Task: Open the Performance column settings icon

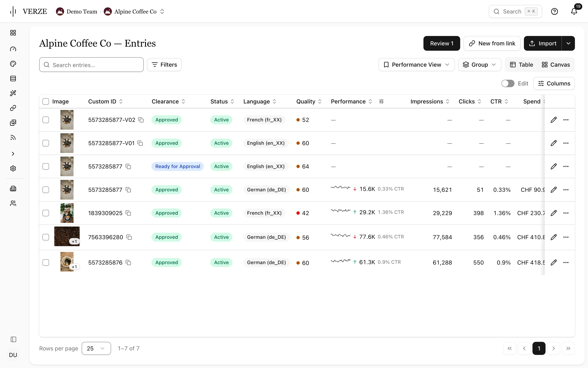Action: 381,101
